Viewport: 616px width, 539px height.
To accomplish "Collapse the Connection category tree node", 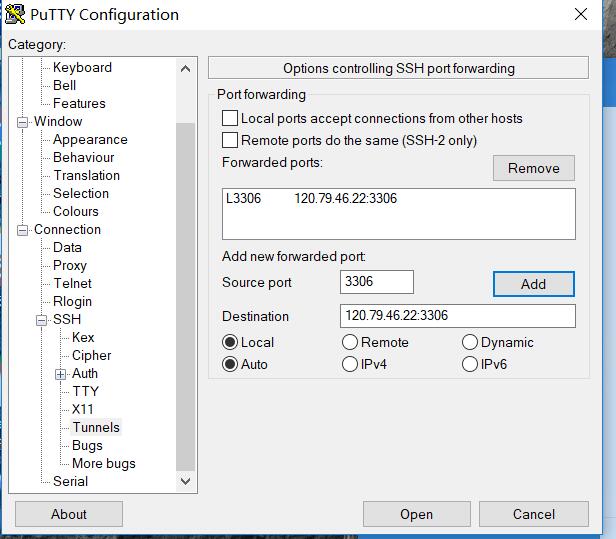I will pyautogui.click(x=22, y=230).
